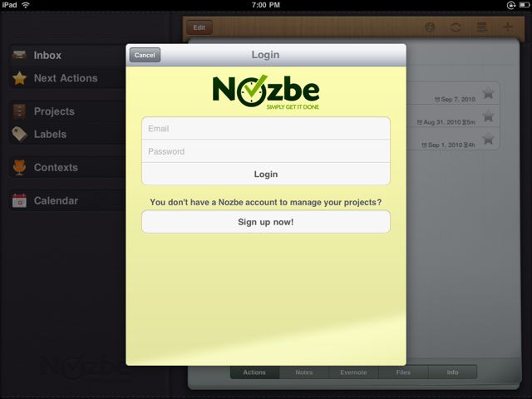Screen dimensions: 532x399
Task: Switch to the Actions tab
Action: (x=254, y=372)
